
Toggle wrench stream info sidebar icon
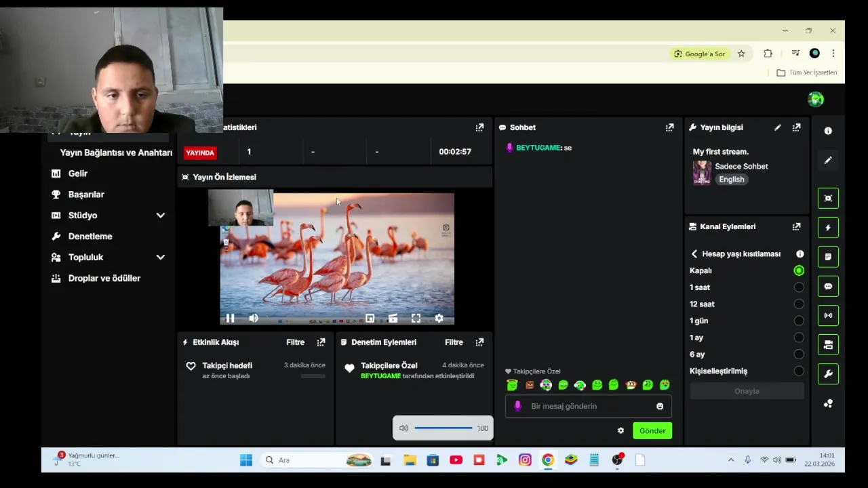click(828, 374)
